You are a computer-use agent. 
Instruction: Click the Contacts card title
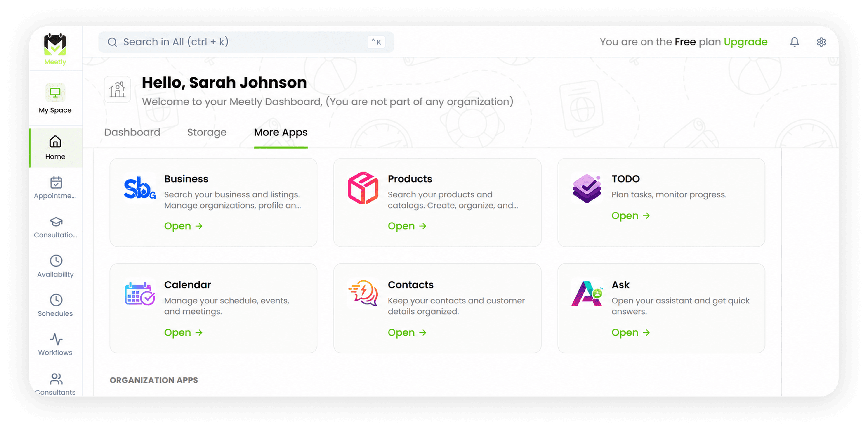[x=410, y=285]
